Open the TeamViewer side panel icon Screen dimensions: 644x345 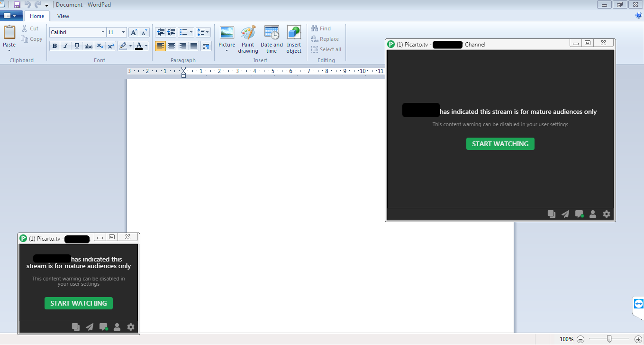(x=638, y=303)
